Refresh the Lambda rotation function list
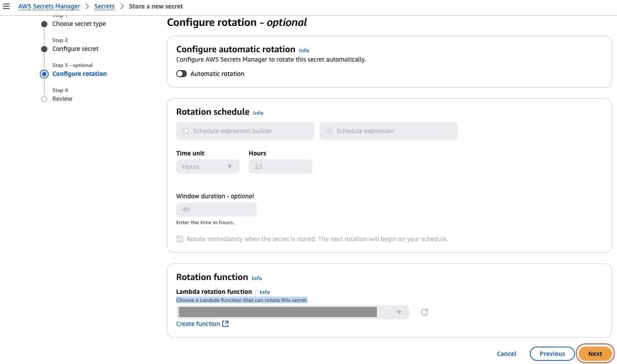617x364 pixels. pyautogui.click(x=424, y=312)
